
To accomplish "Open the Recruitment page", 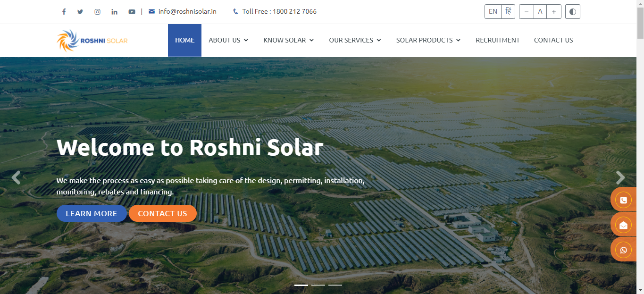I will pyautogui.click(x=498, y=40).
